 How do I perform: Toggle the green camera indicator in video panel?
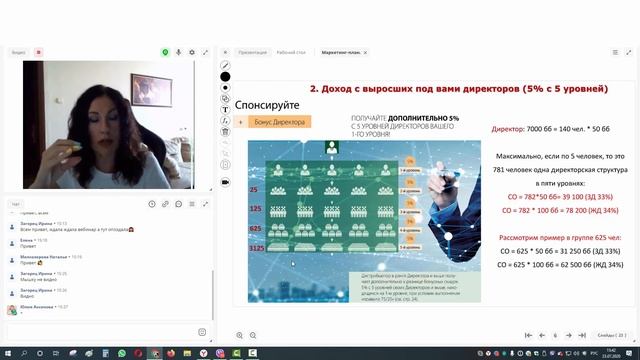pos(165,52)
